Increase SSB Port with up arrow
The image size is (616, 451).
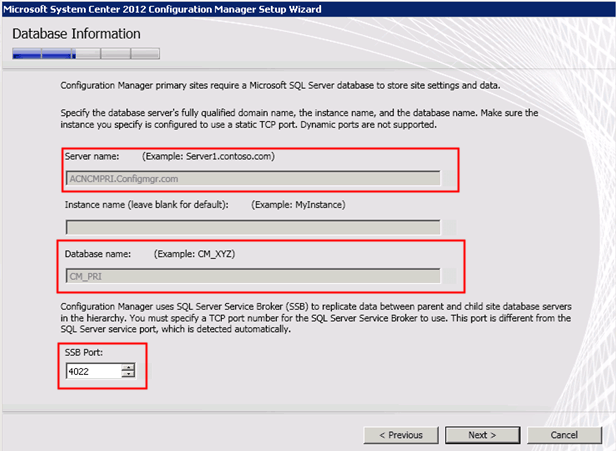coord(128,367)
